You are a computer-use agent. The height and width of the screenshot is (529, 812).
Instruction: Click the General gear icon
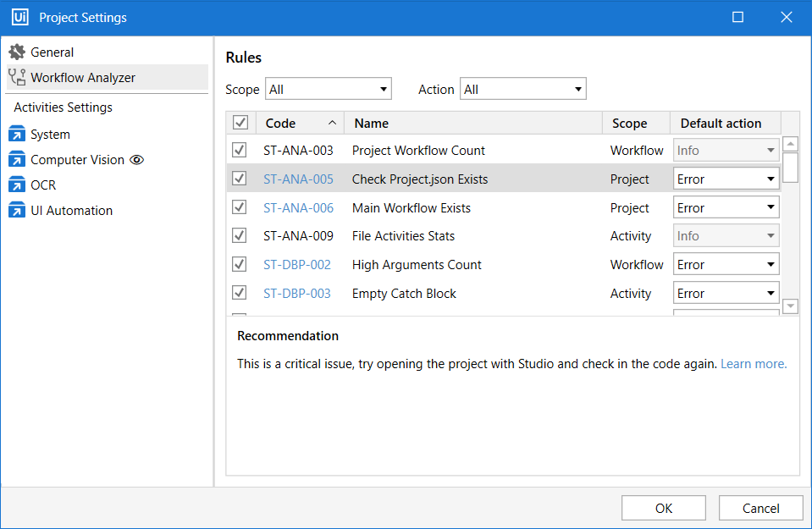[x=17, y=52]
